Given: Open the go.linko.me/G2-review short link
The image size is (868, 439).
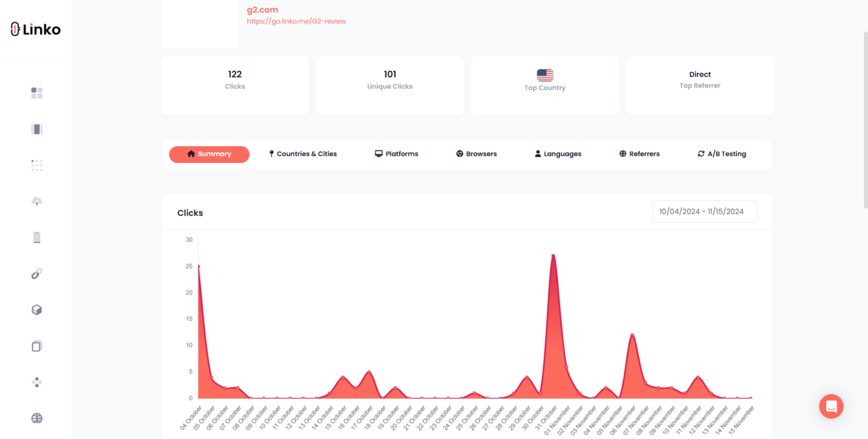Looking at the screenshot, I should 296,21.
